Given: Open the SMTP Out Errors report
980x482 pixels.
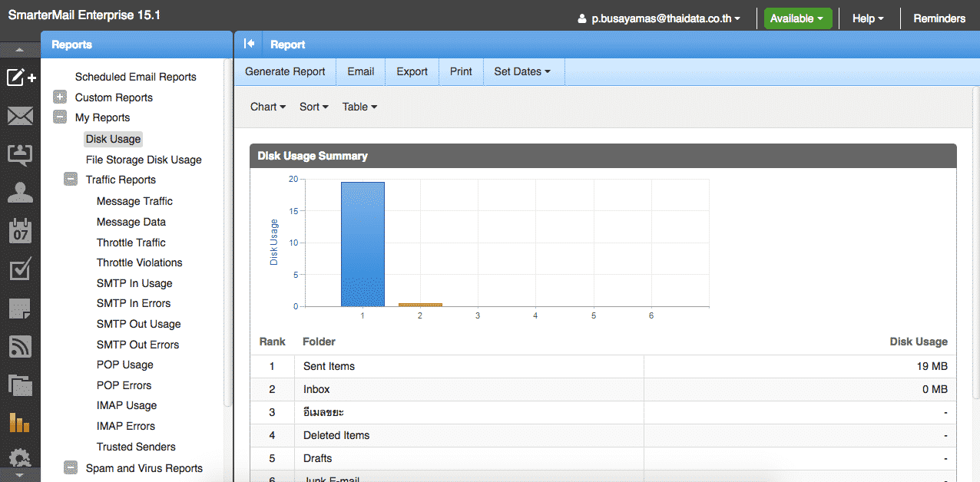Looking at the screenshot, I should [138, 345].
